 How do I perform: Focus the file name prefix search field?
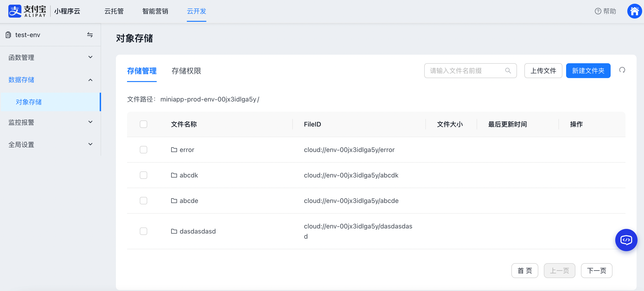[465, 71]
